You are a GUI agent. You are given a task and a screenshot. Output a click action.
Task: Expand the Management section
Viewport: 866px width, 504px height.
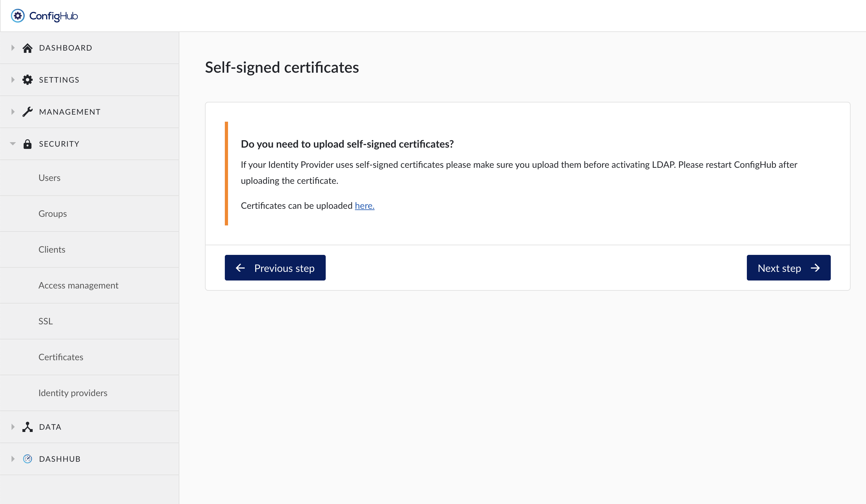pos(13,111)
